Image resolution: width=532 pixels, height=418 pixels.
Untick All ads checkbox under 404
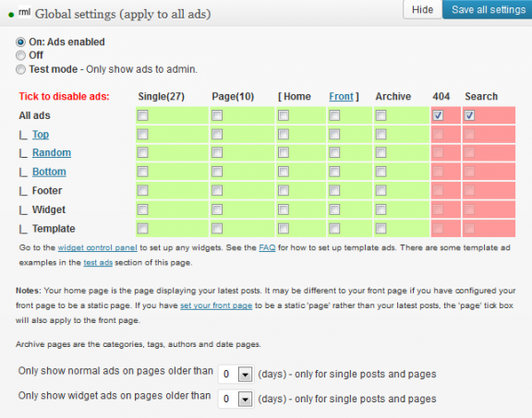tap(438, 115)
